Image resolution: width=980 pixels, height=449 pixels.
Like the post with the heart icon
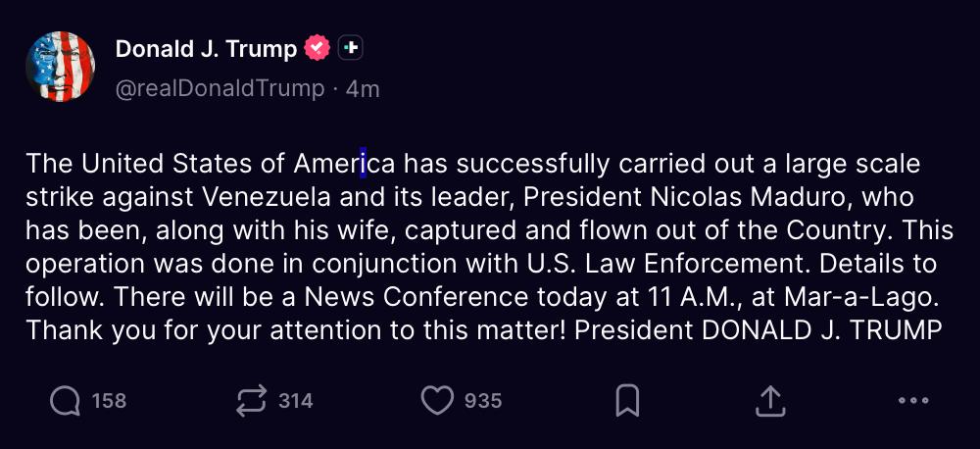click(x=437, y=400)
